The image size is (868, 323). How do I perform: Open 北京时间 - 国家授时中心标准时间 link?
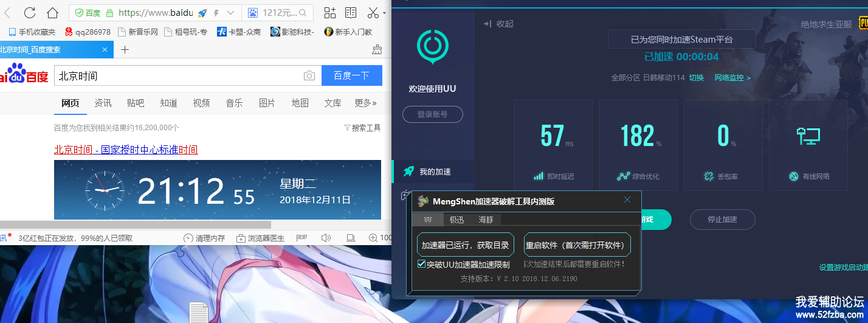(x=126, y=150)
